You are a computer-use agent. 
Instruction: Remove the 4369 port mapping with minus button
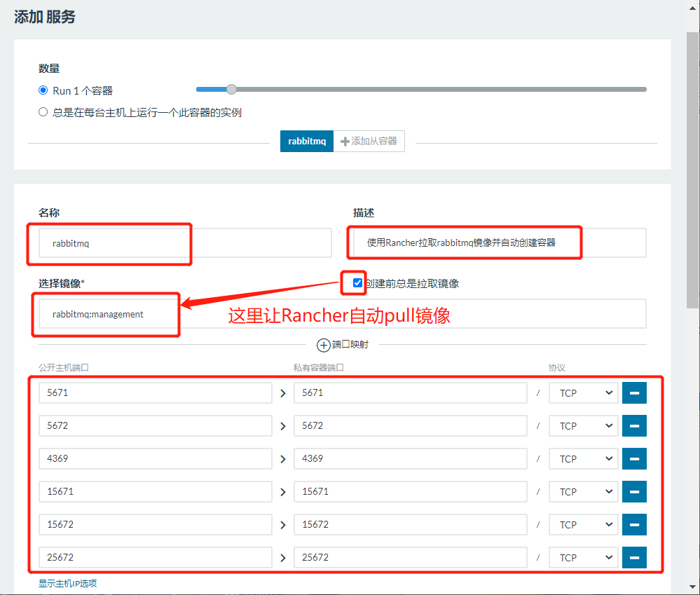point(633,458)
